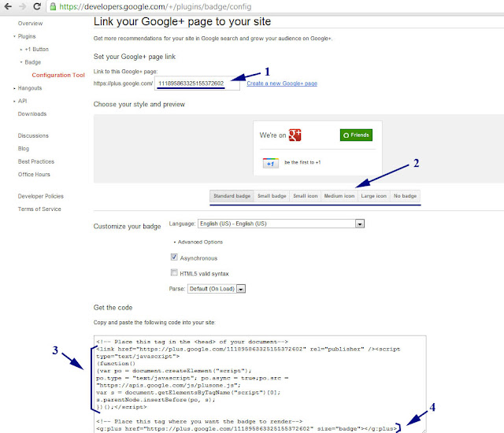
Task: Open Downloads in the sidebar
Action: [32, 114]
